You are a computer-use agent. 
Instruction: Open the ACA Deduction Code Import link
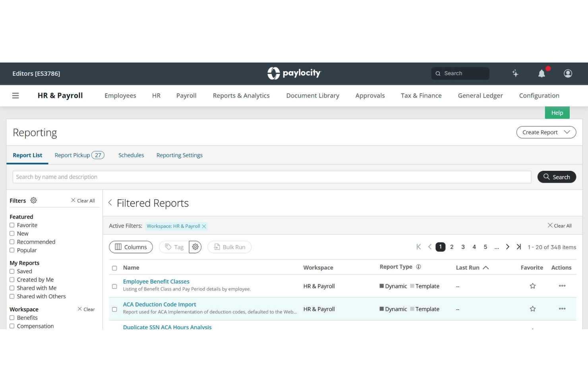pos(159,305)
